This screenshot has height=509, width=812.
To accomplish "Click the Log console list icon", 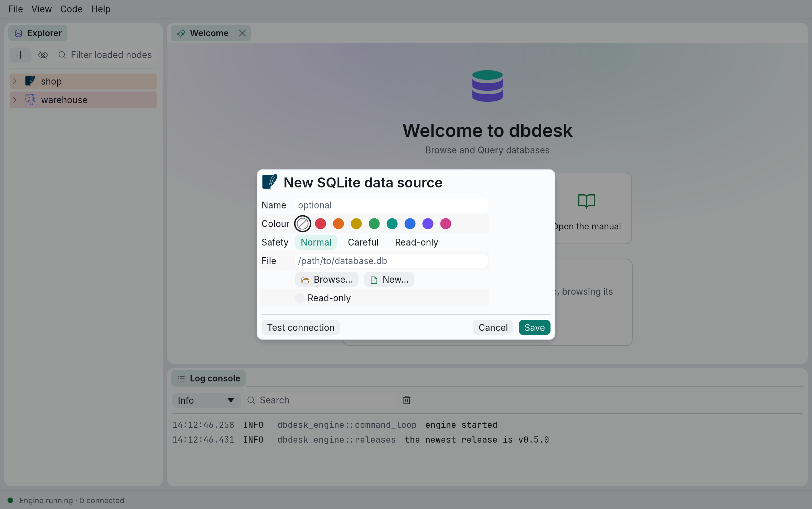I will tap(181, 379).
